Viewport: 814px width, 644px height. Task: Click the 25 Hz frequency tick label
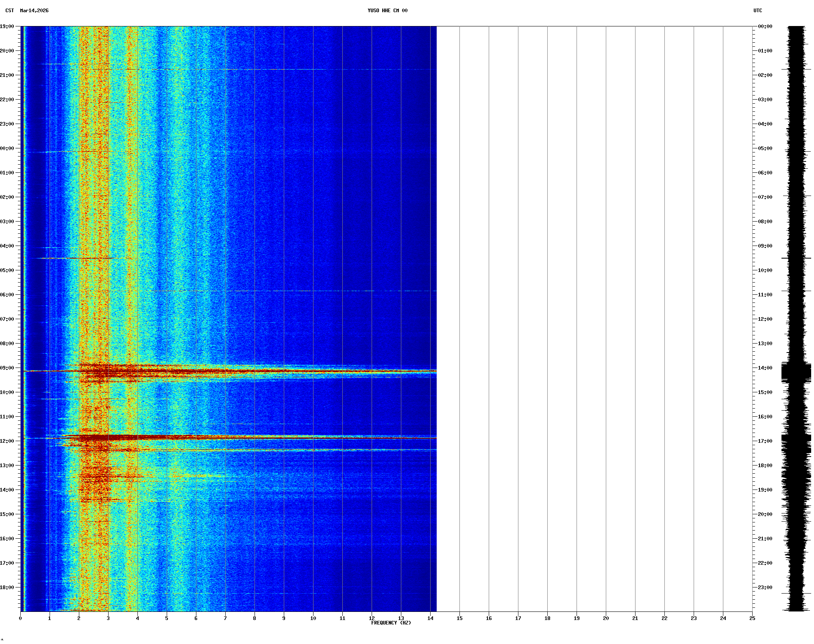752,618
